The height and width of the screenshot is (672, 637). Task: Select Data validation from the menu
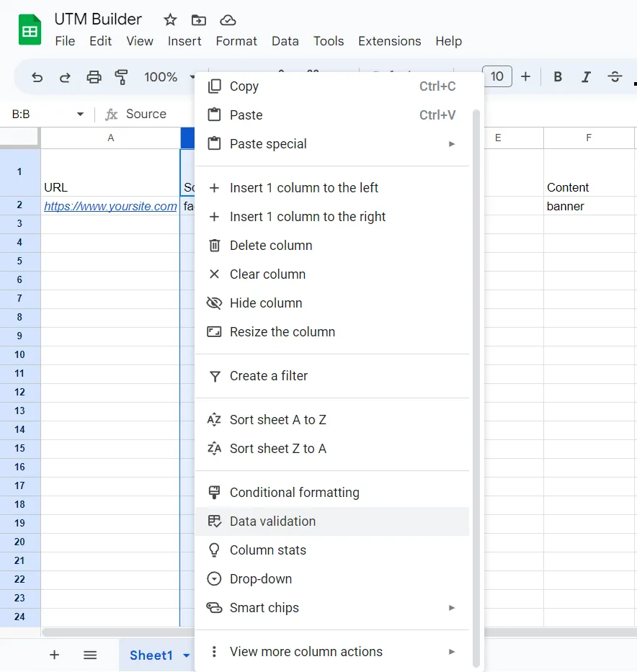point(272,521)
